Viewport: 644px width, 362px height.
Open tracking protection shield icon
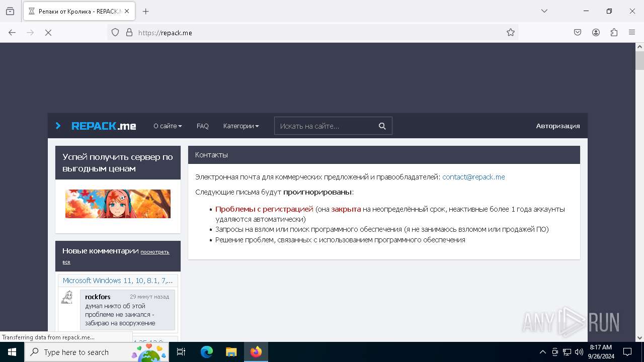point(115,32)
